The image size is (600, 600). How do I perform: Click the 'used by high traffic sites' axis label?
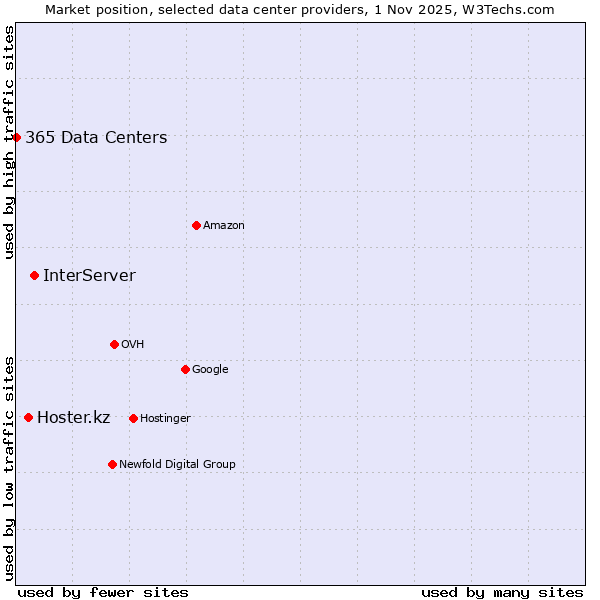pyautogui.click(x=9, y=143)
